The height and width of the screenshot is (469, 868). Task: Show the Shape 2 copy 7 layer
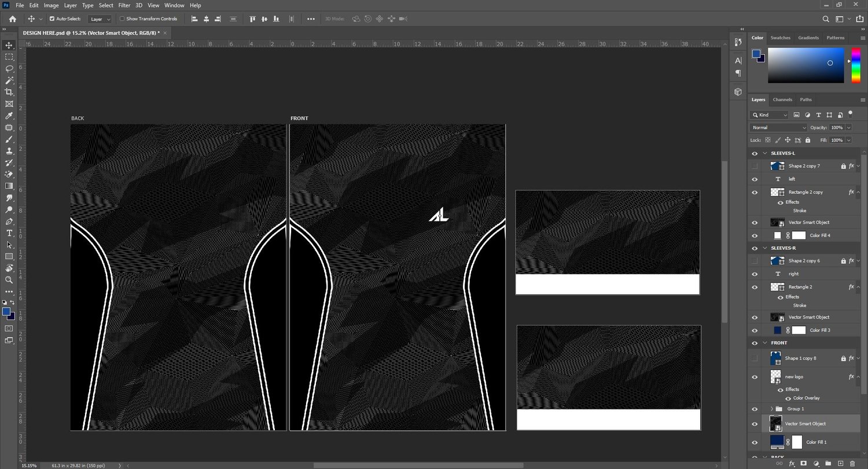click(755, 166)
